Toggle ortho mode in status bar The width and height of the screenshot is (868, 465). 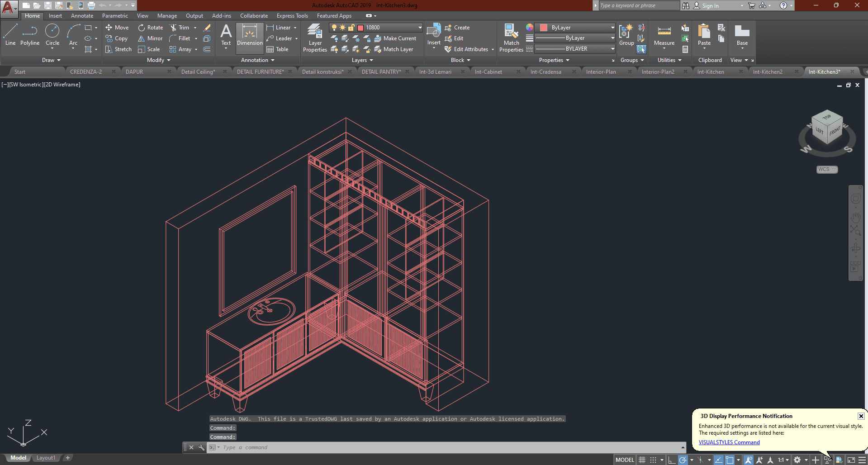coord(672,460)
